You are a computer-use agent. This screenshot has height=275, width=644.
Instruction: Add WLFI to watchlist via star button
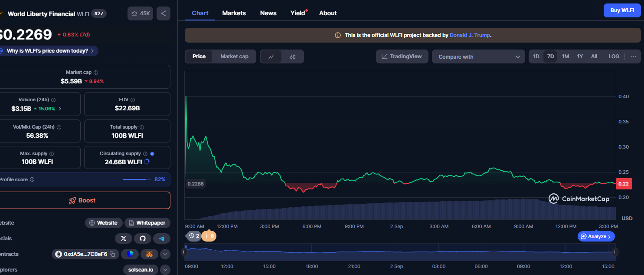point(140,13)
